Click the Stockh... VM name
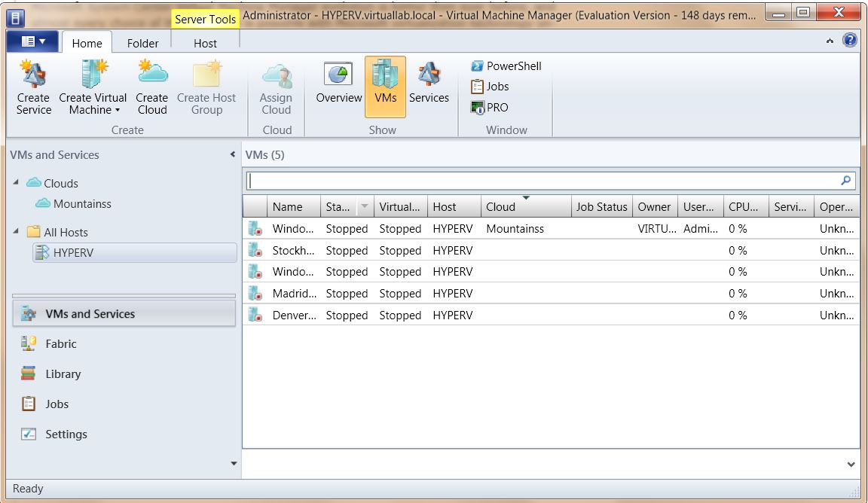This screenshot has width=868, height=503. [293, 251]
